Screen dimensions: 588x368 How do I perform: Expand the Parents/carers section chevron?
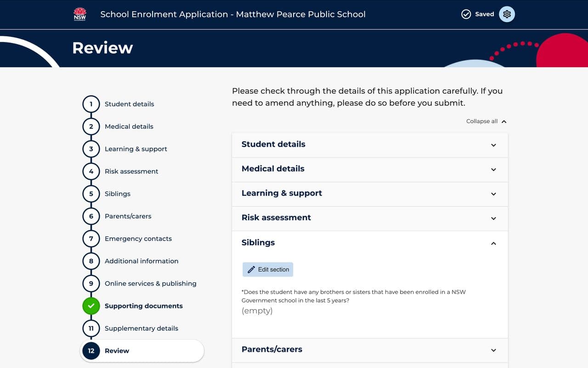pos(493,350)
